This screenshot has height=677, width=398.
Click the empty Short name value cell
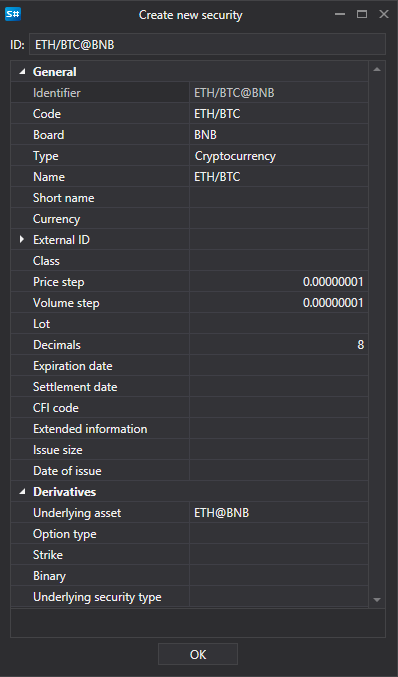[x=279, y=198]
